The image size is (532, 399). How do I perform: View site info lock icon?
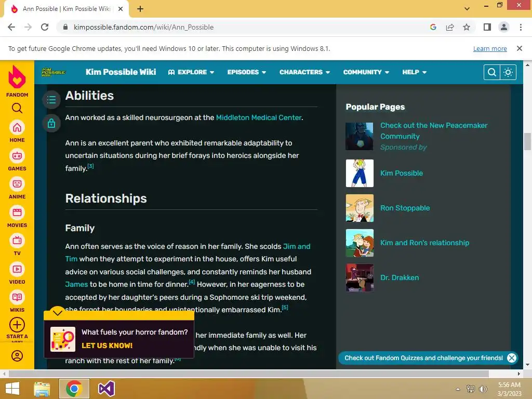coord(65,27)
